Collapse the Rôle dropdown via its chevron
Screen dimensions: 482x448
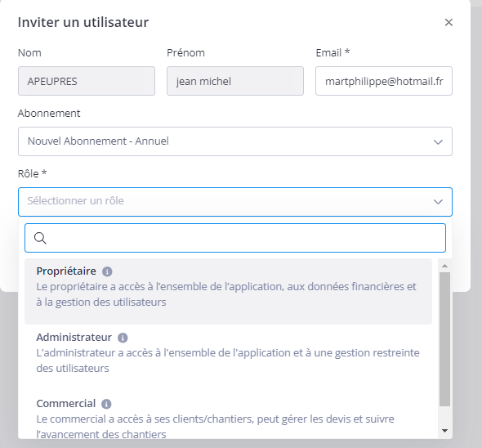pos(438,202)
